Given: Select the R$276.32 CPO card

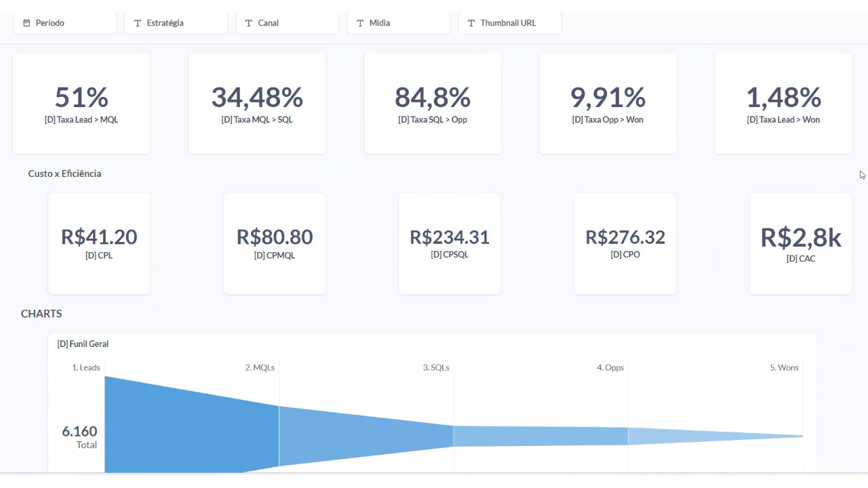Looking at the screenshot, I should pyautogui.click(x=625, y=243).
